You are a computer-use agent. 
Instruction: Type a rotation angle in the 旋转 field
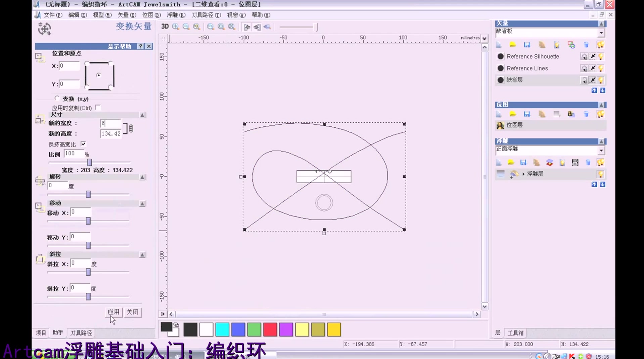coord(57,185)
